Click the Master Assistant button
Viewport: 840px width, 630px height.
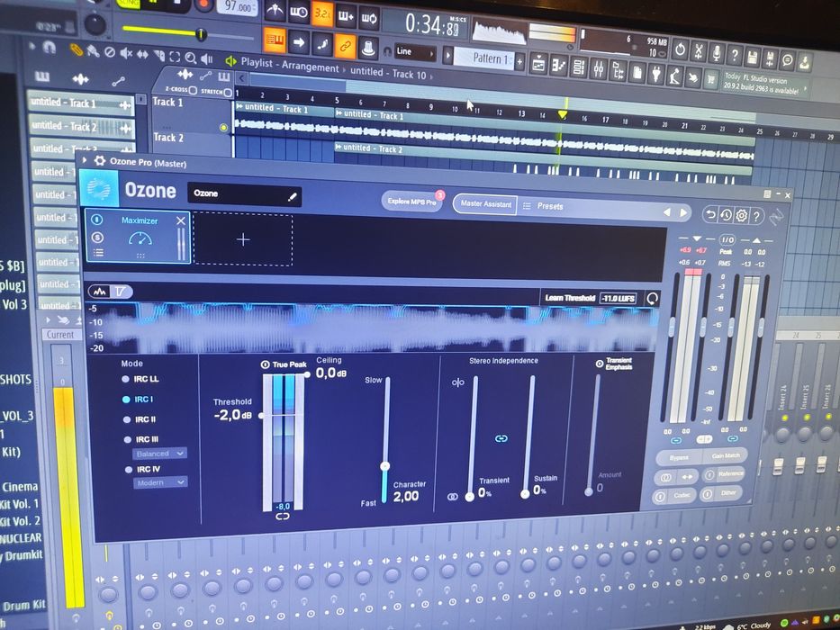coord(485,203)
